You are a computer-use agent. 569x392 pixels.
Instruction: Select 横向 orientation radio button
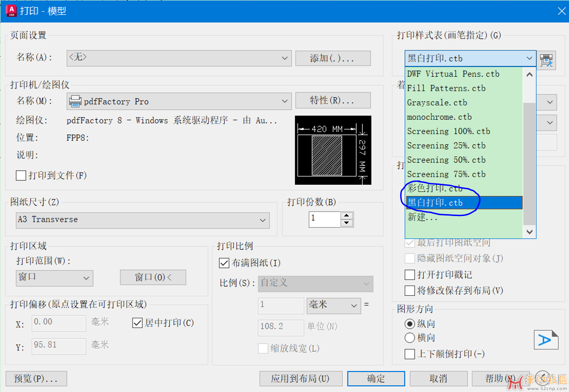pos(410,338)
